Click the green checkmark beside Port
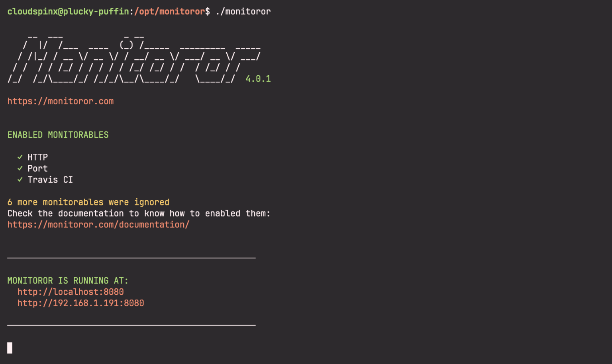Screen dimensions: 612x364 (20, 168)
